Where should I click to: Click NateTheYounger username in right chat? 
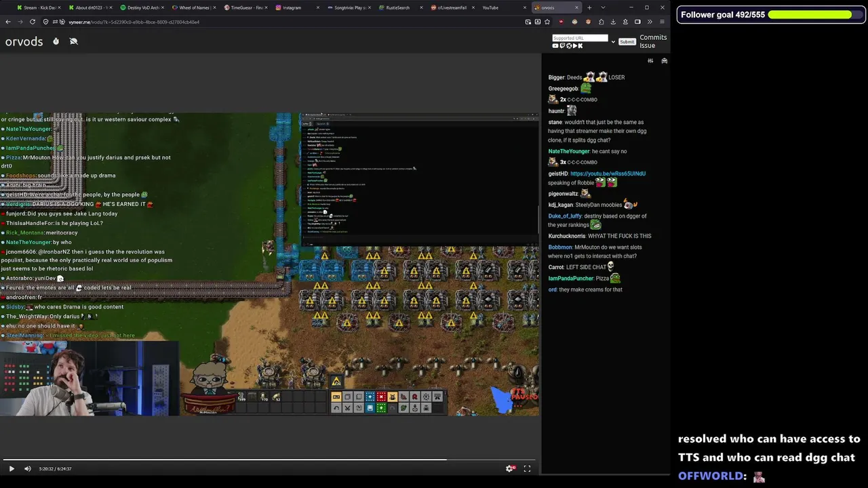pyautogui.click(x=568, y=151)
